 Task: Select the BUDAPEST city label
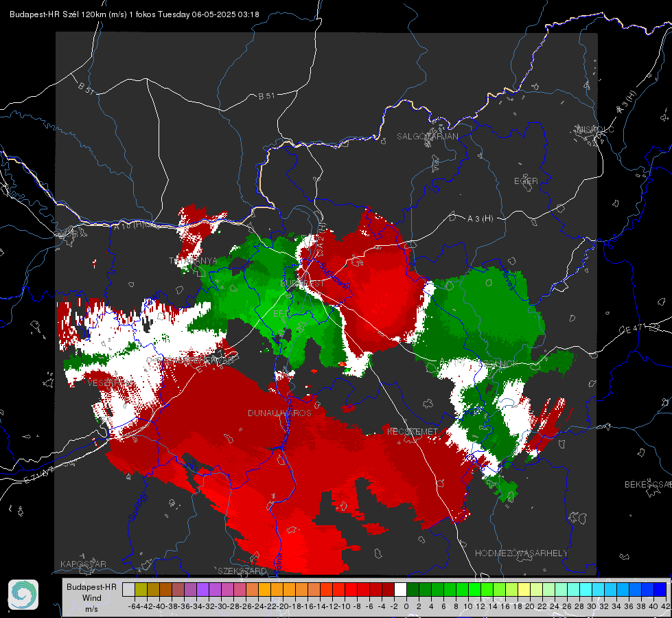(x=302, y=284)
